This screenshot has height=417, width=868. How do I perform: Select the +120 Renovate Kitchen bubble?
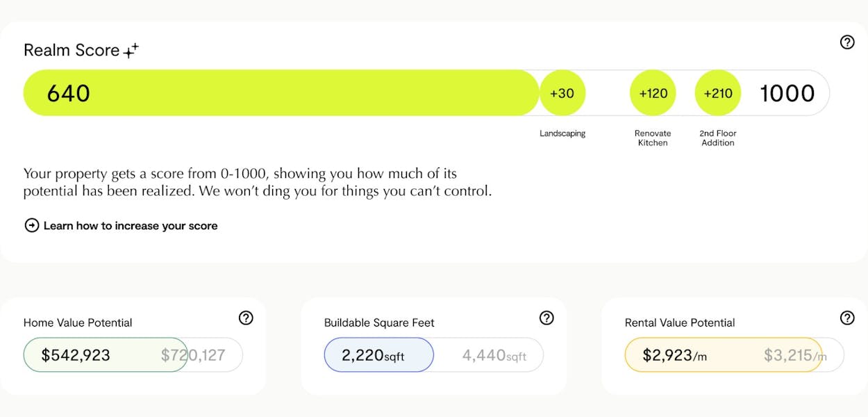tap(653, 92)
